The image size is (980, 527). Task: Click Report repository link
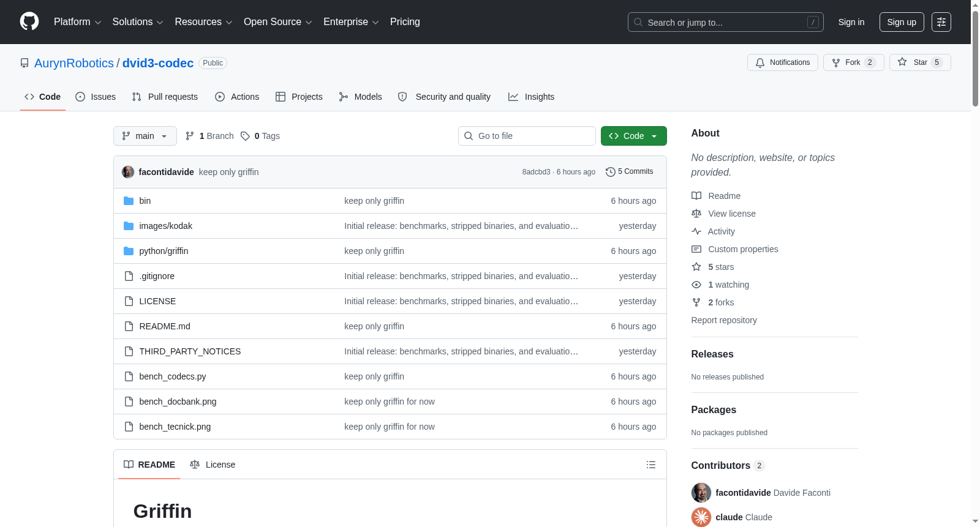click(724, 320)
